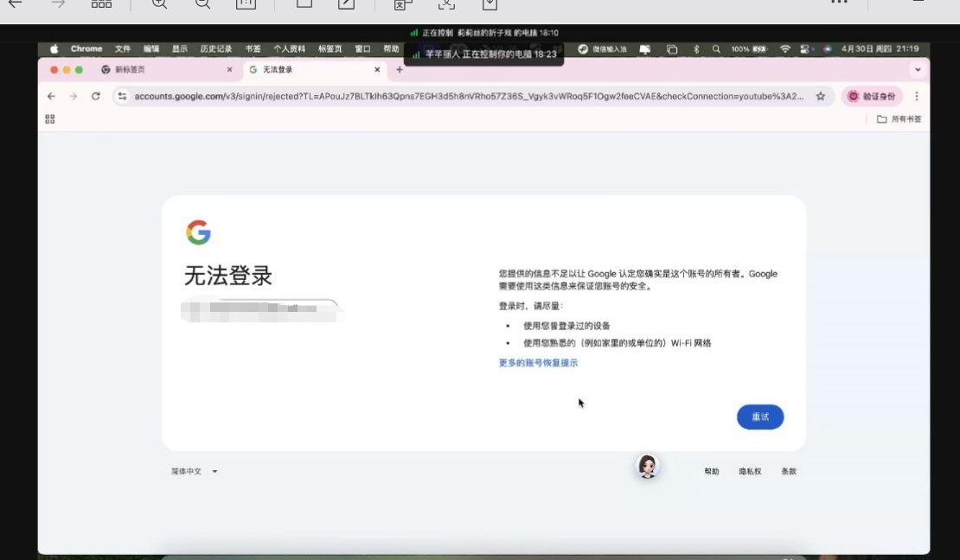Open the 隐私权 footer link

pos(749,471)
